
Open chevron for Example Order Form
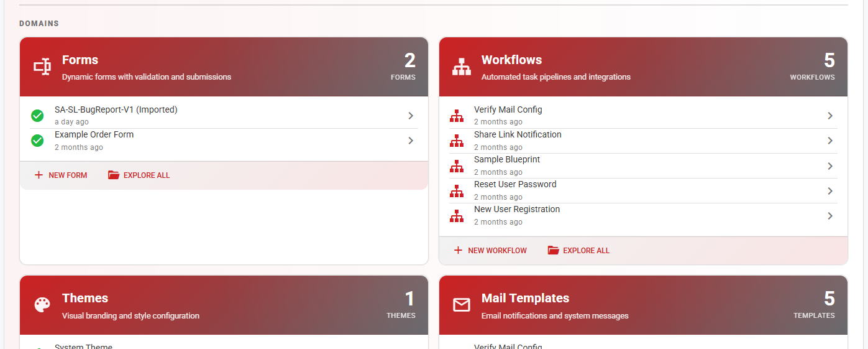pyautogui.click(x=411, y=141)
